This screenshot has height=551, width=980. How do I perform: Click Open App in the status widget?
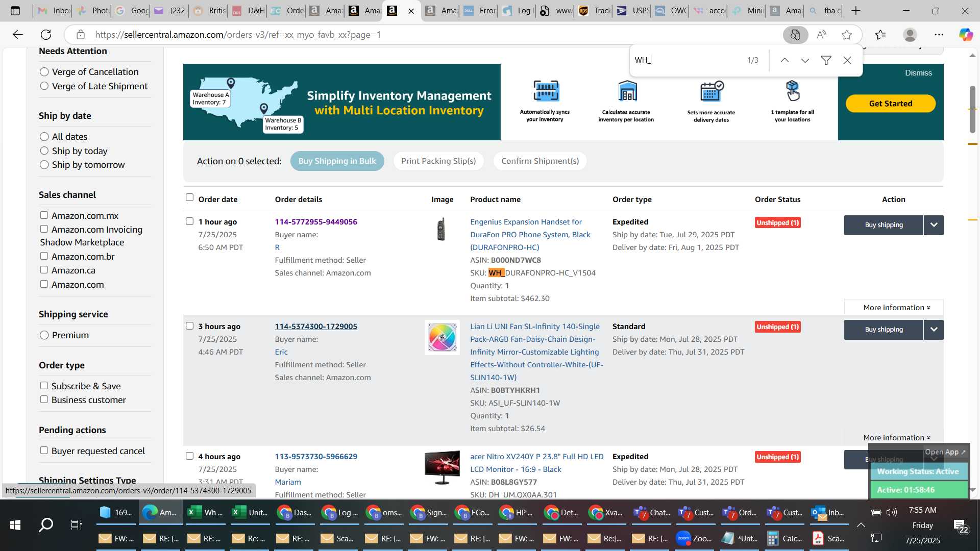point(945,452)
